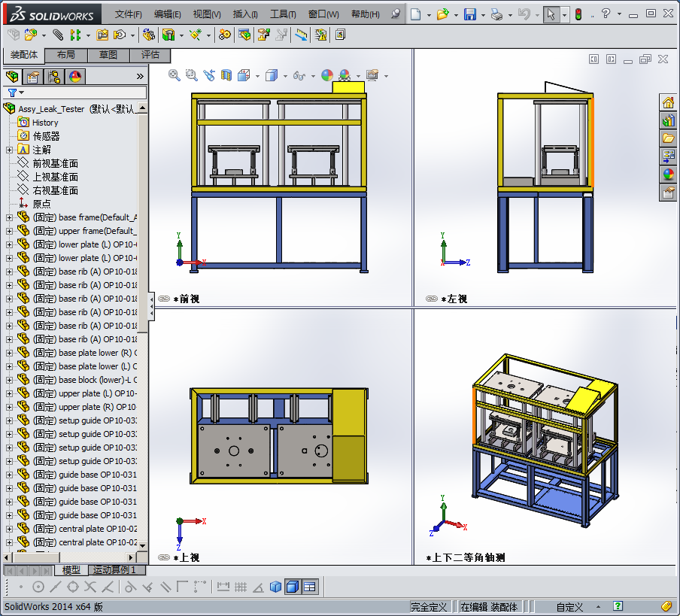Open the Hide/Show Items dropdown arrow
This screenshot has height=616, width=680.
pyautogui.click(x=313, y=76)
